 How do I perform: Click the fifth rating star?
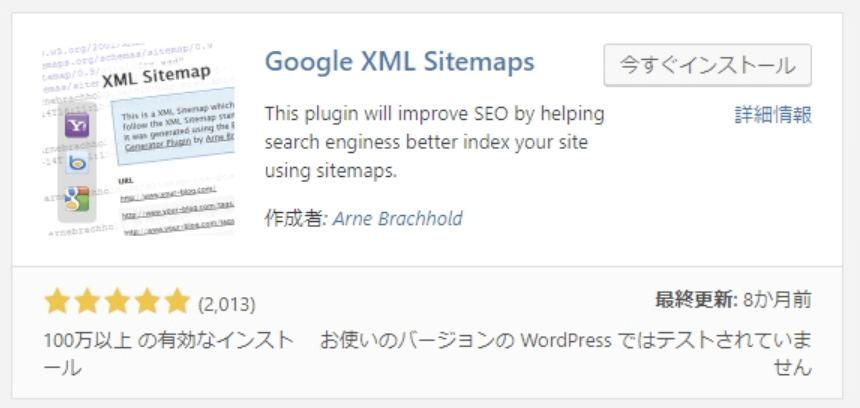pyautogui.click(x=177, y=302)
